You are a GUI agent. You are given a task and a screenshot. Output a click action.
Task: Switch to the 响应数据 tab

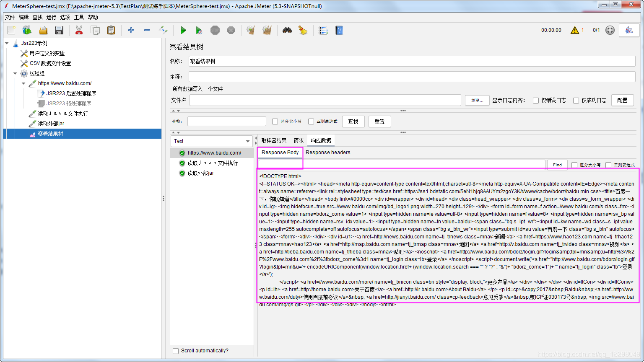321,140
